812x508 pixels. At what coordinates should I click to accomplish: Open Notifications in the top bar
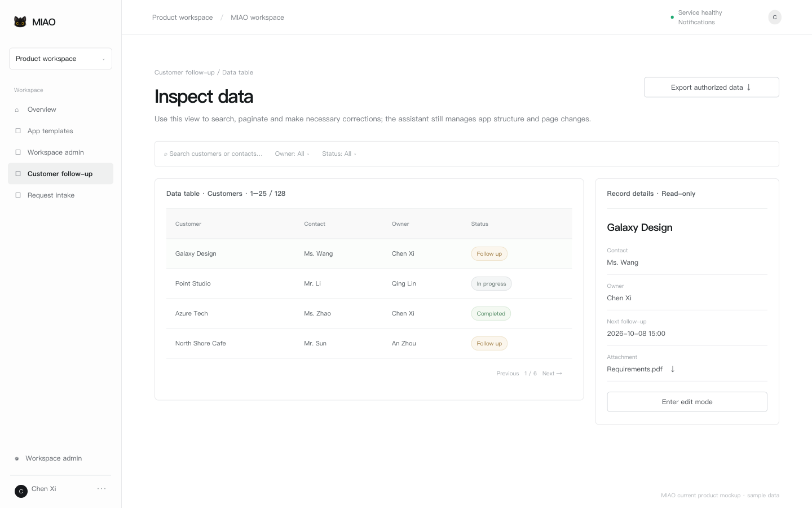pos(696,23)
